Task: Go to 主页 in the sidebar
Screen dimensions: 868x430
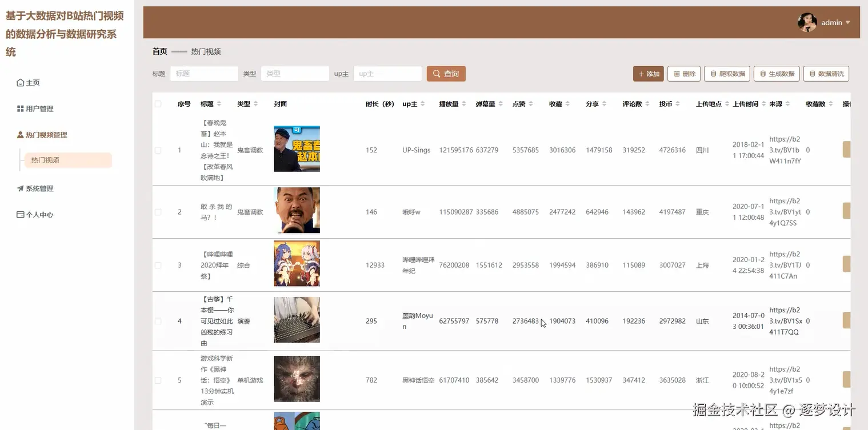Action: pyautogui.click(x=29, y=83)
